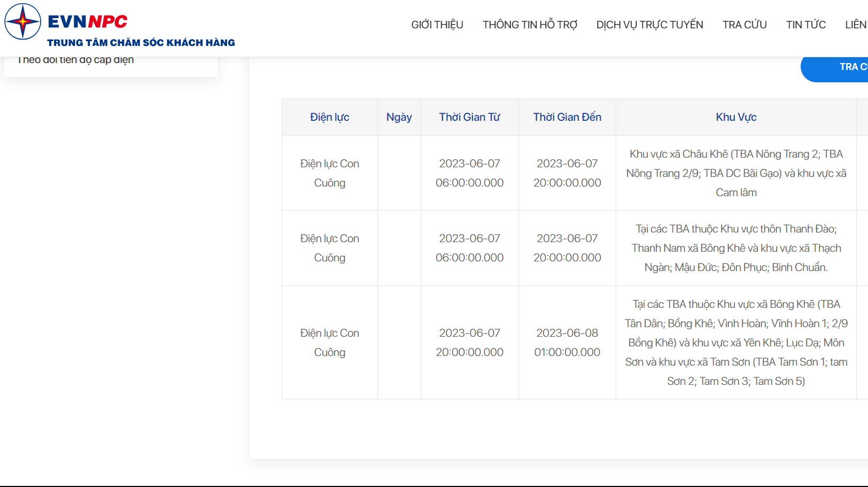Click the EVNNPC brand name text
Viewport: 868px width, 487px height.
pyautogui.click(x=87, y=21)
